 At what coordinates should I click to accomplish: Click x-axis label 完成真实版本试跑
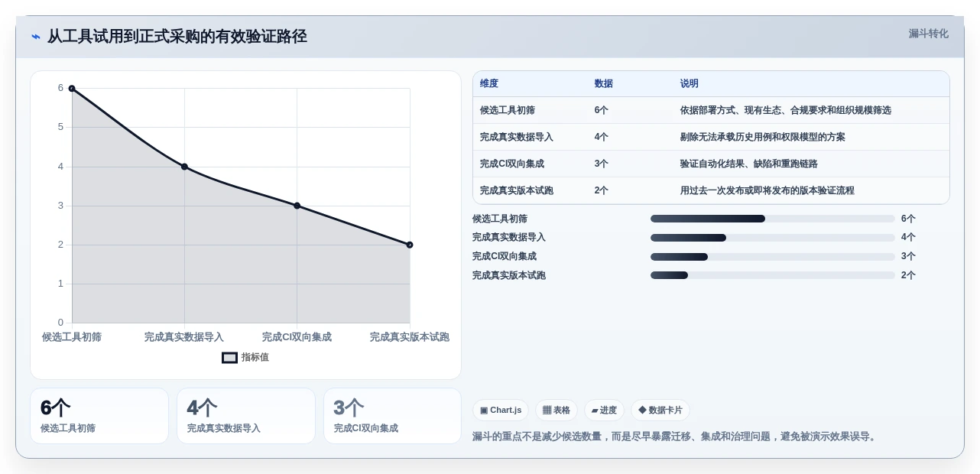point(410,337)
